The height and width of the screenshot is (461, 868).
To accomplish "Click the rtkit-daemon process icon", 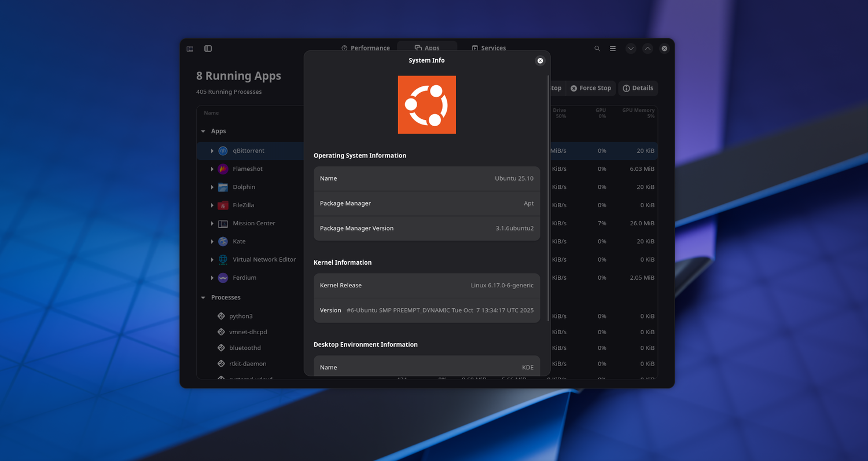I will (221, 364).
